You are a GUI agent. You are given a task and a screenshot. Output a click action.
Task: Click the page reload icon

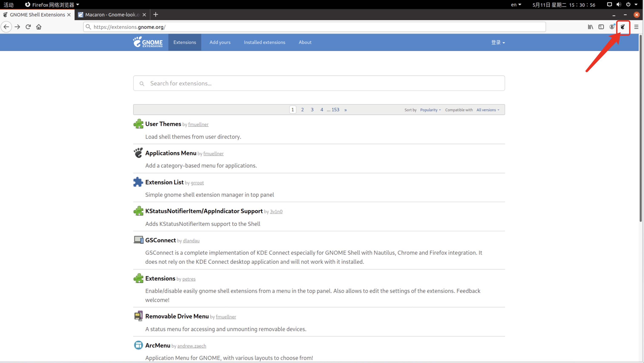[x=27, y=27]
